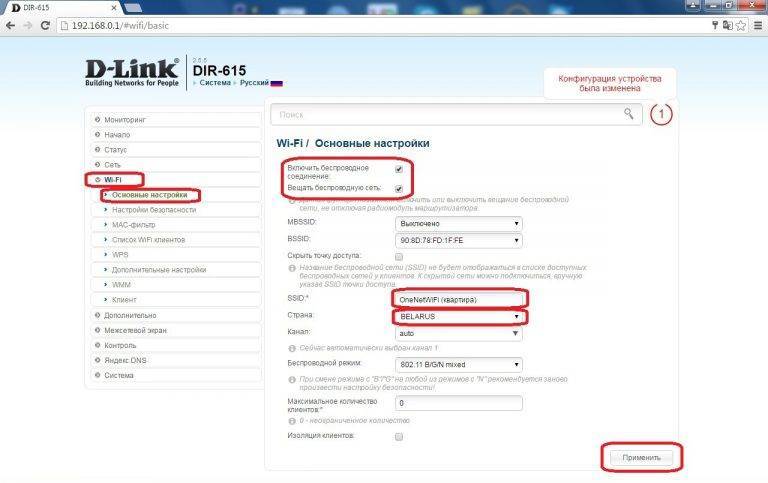Click the saved password key icon
The height and width of the screenshot is (483, 768).
click(715, 25)
